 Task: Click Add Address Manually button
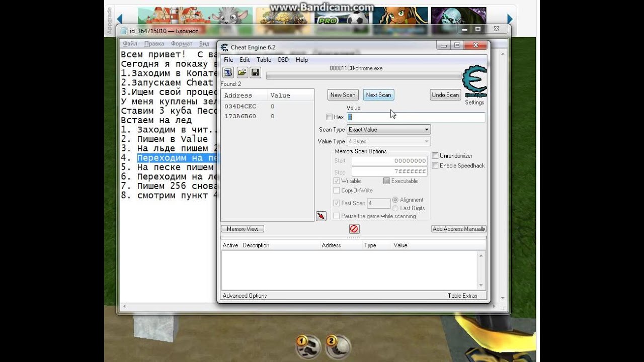[459, 229]
